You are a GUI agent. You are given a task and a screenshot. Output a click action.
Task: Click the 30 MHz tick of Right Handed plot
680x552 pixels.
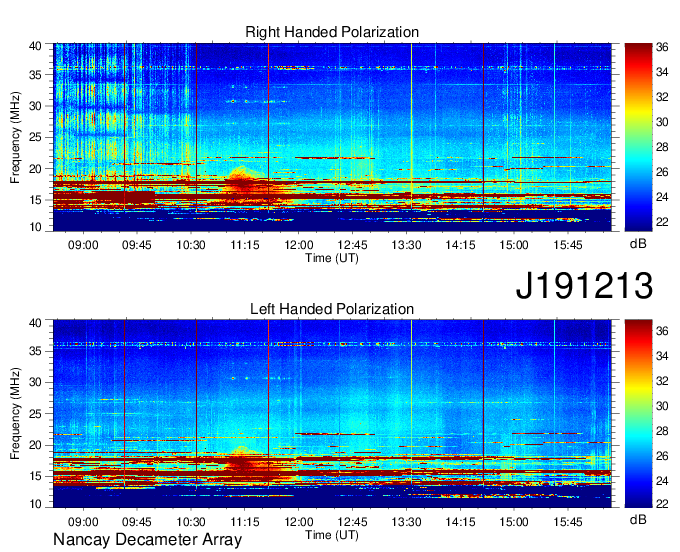[x=35, y=106]
